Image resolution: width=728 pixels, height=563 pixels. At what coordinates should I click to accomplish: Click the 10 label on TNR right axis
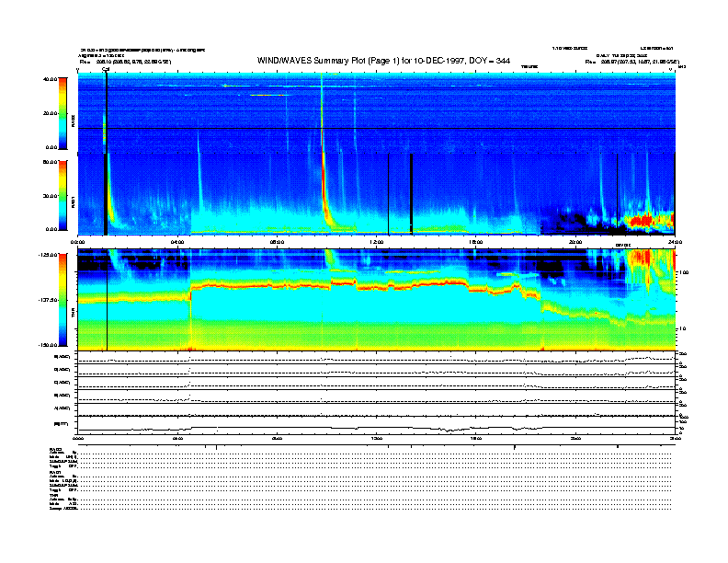[682, 328]
